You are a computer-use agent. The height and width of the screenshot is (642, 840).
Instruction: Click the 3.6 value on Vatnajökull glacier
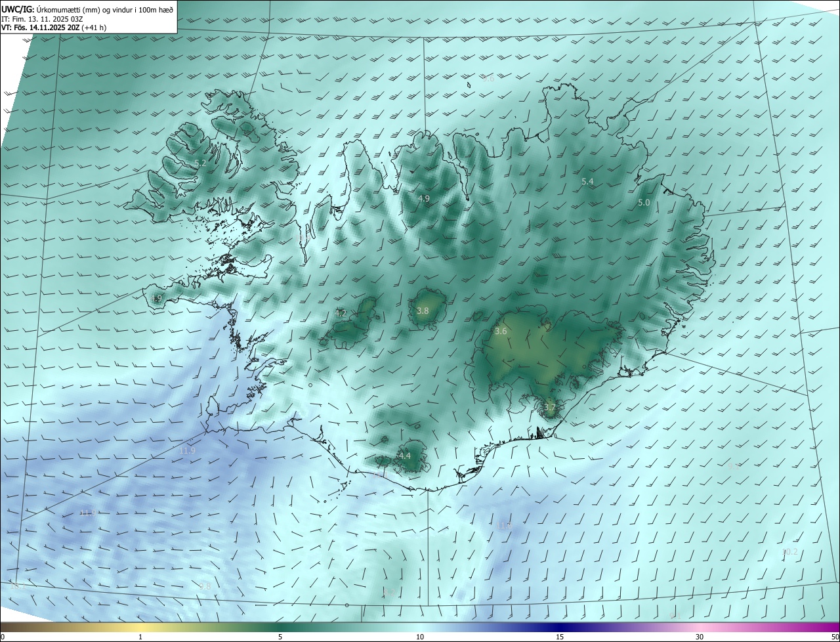[501, 332]
